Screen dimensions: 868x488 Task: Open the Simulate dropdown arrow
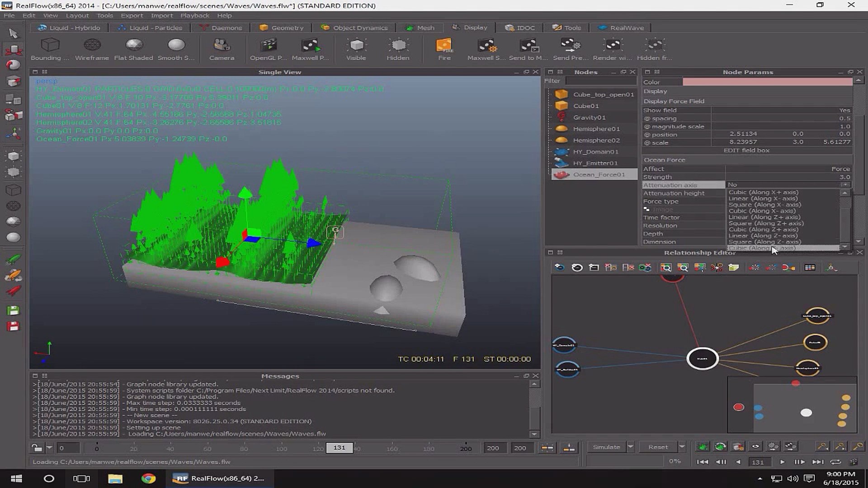point(630,446)
